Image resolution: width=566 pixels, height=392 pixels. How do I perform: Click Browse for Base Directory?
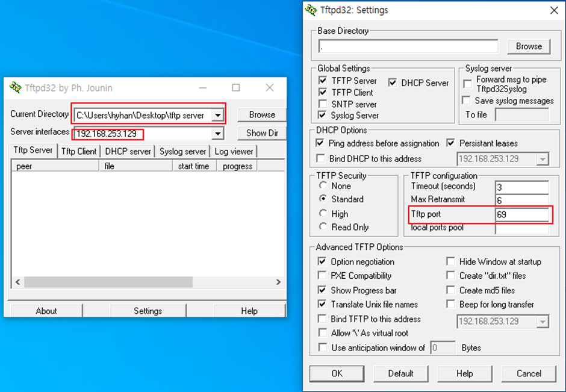pos(529,46)
